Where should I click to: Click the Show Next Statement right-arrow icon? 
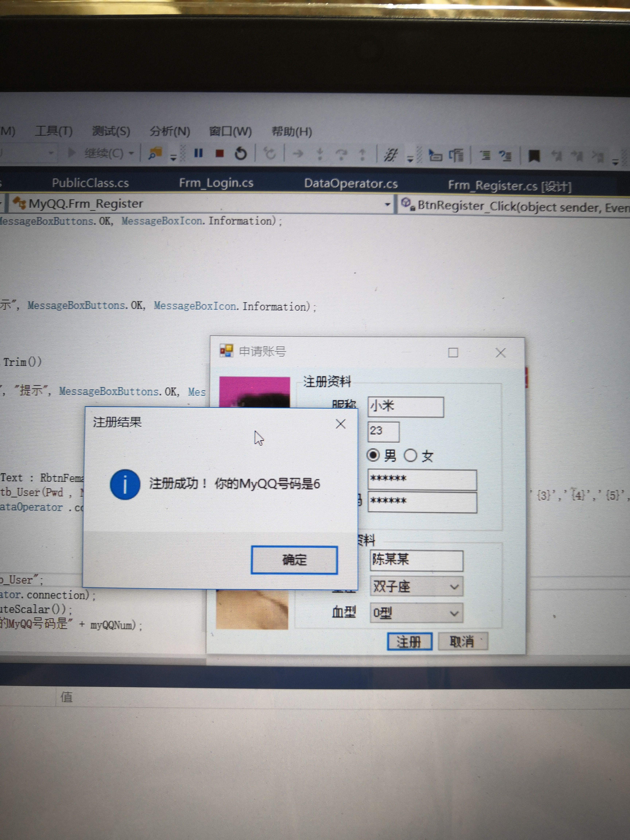298,154
